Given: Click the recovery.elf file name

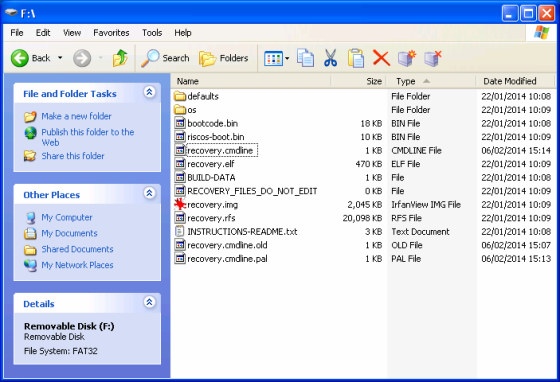Looking at the screenshot, I should (211, 164).
